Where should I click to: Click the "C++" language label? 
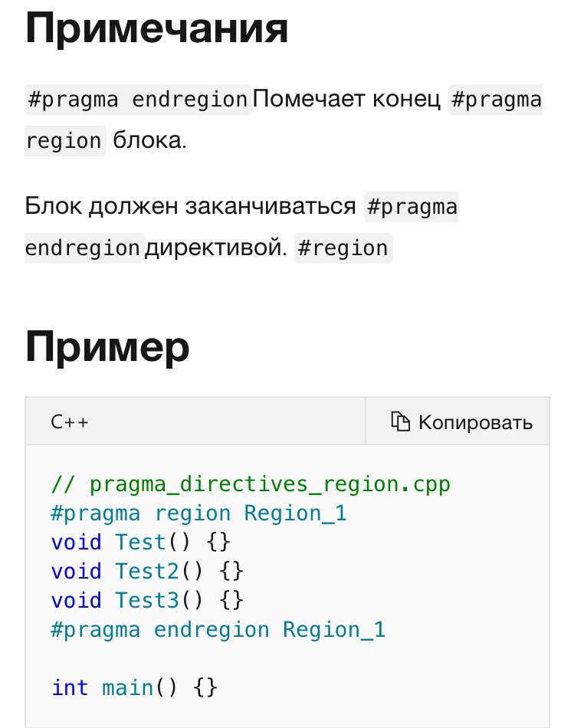click(x=70, y=421)
